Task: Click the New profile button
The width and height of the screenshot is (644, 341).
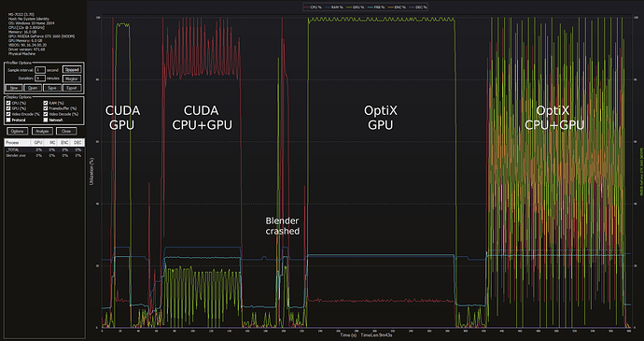Action: coord(14,88)
